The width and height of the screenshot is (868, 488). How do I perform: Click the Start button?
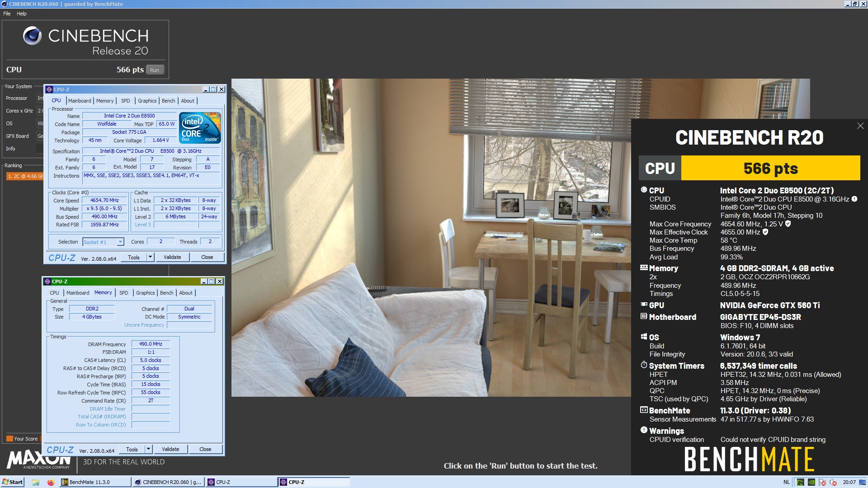click(12, 482)
